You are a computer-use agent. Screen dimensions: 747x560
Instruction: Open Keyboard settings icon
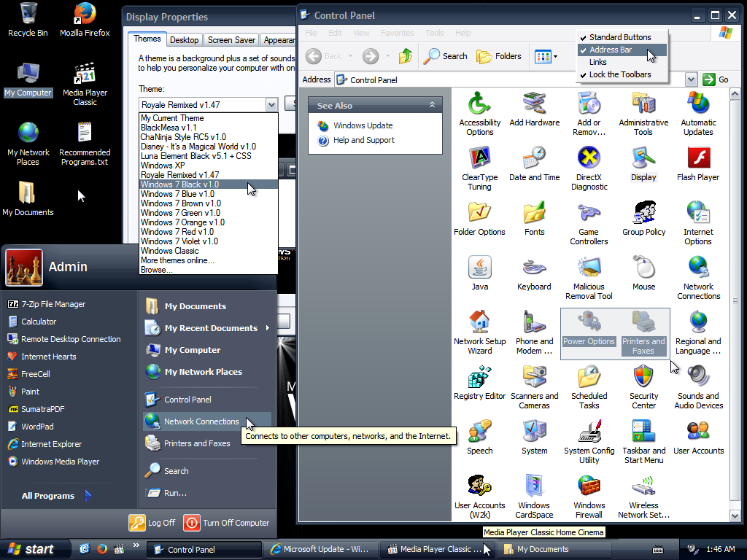[534, 274]
